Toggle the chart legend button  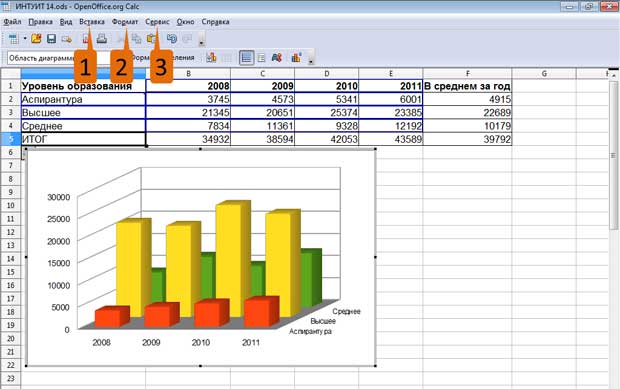coord(261,58)
